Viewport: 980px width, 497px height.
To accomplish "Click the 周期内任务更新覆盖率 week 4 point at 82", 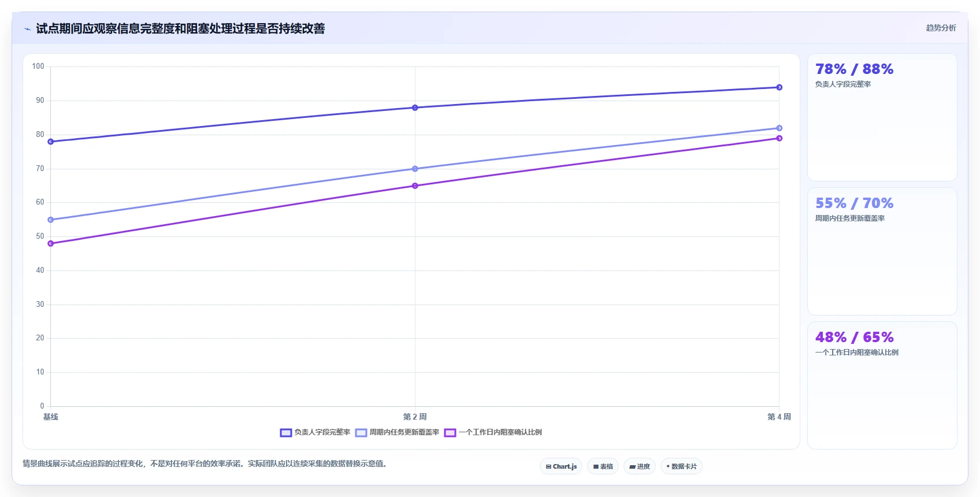I will 779,128.
